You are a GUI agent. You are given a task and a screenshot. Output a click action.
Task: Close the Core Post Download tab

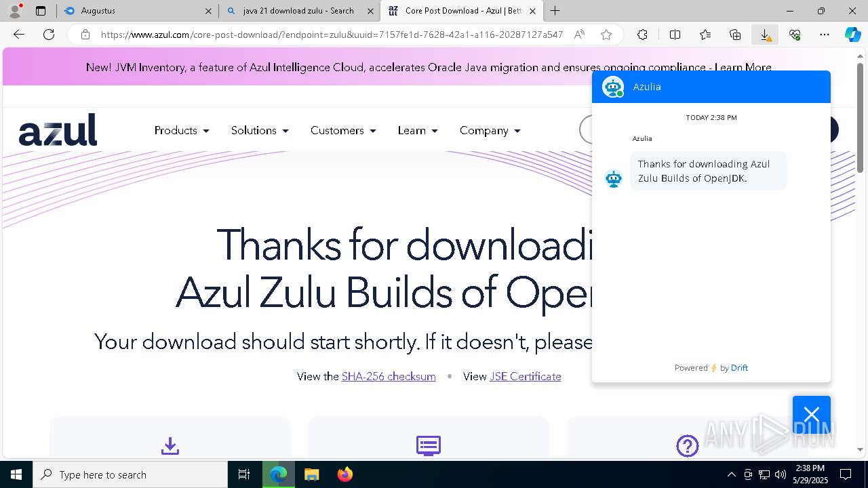532,11
